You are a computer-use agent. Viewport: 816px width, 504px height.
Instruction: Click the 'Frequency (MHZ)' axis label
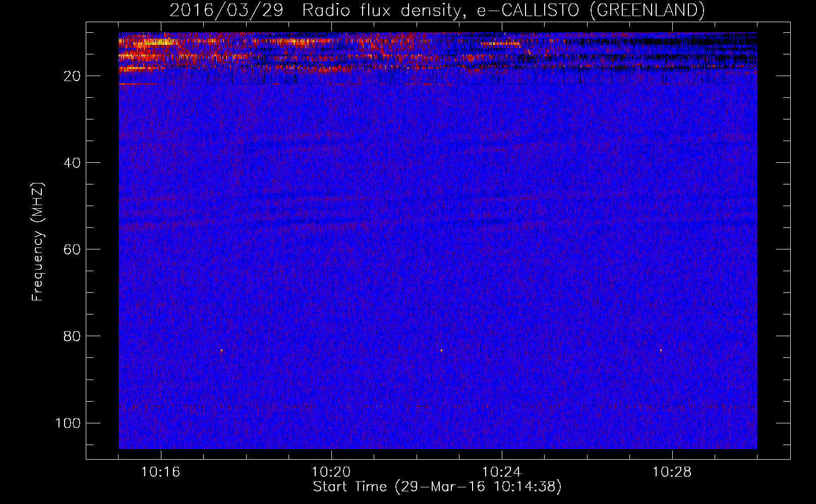[x=38, y=242]
